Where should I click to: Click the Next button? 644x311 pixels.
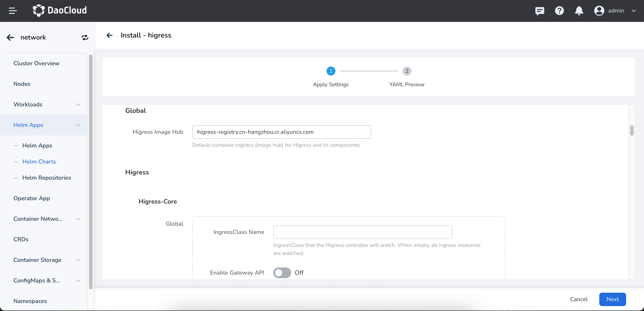click(x=612, y=299)
